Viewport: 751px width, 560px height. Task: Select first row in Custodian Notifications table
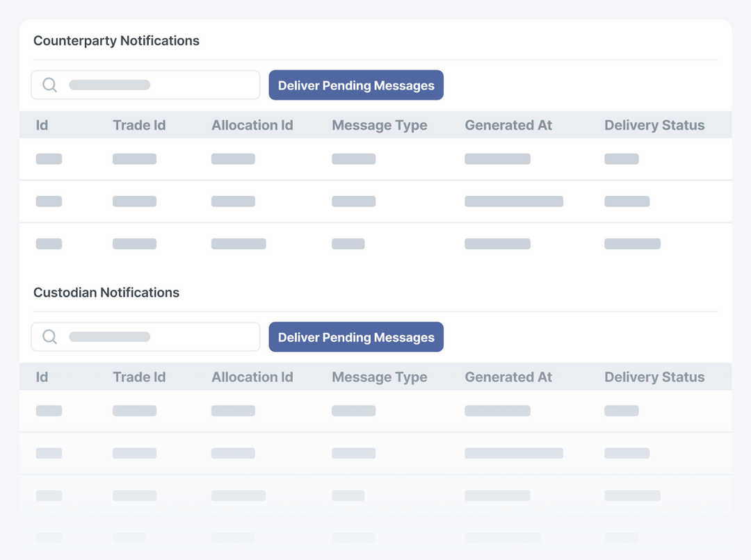coord(375,411)
